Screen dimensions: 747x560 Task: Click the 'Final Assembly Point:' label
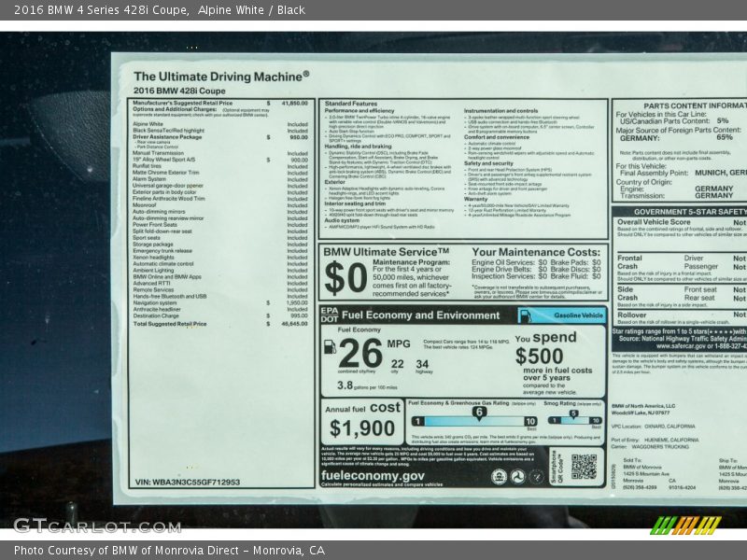(x=655, y=173)
